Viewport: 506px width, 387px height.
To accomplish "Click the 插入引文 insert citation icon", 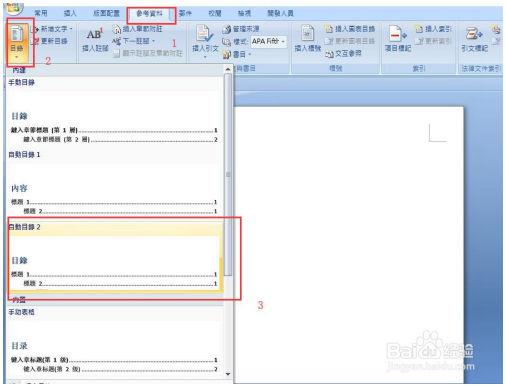I will 204,34.
